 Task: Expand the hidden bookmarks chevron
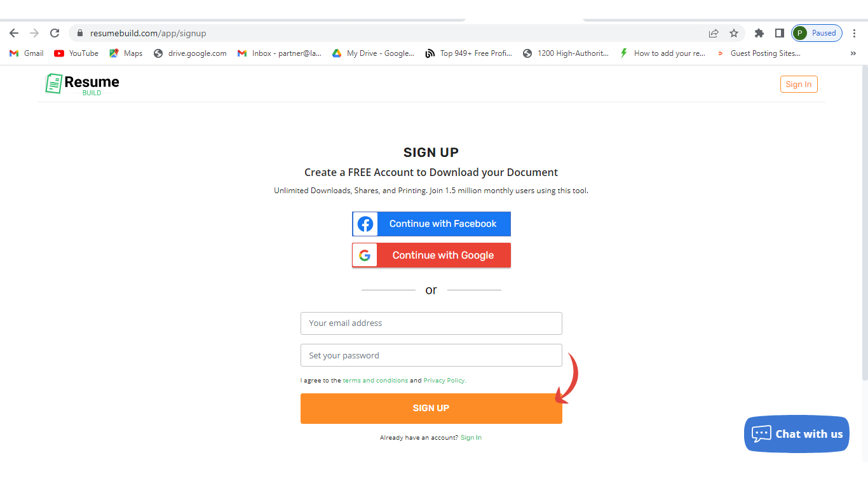[x=853, y=53]
